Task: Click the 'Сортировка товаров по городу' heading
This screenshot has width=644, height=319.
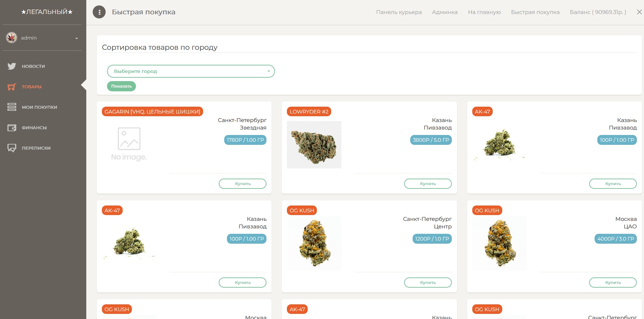Action: click(159, 47)
